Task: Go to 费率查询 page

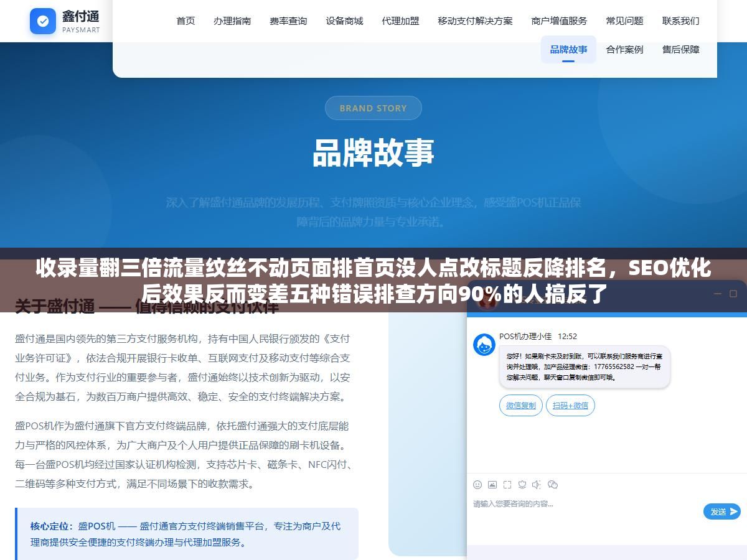Action: click(288, 21)
